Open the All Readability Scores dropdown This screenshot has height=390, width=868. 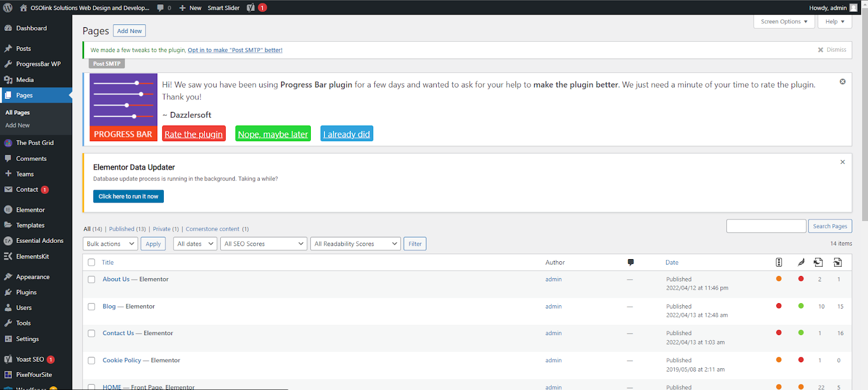click(355, 244)
